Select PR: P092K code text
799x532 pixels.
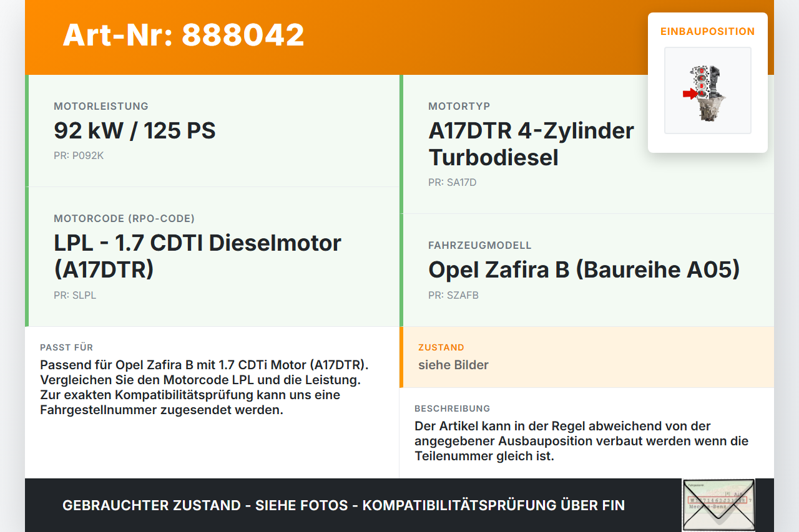[79, 156]
